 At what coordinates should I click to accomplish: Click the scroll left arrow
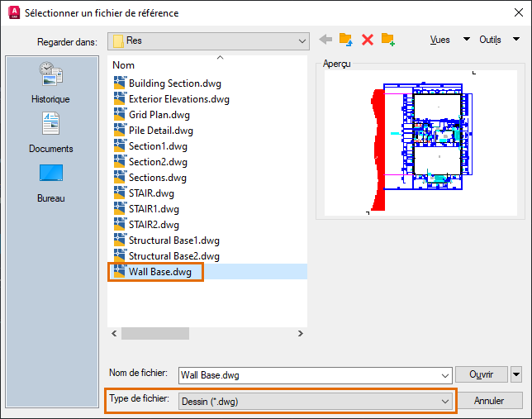(114, 333)
